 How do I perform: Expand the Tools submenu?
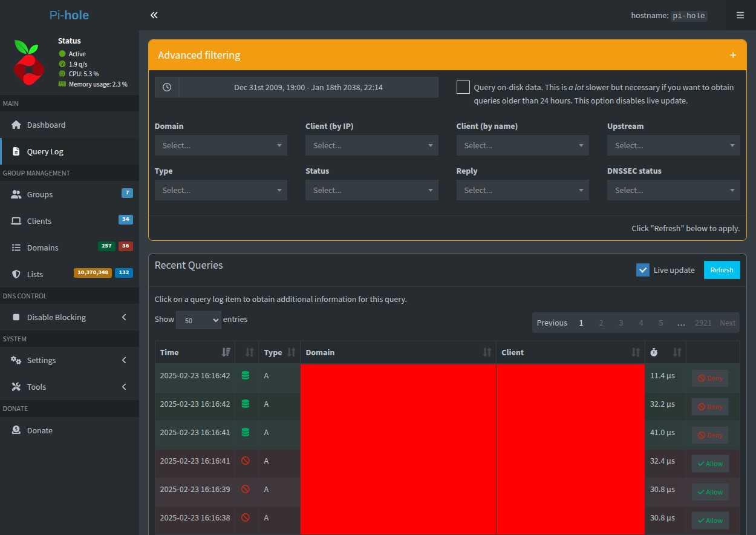70,387
